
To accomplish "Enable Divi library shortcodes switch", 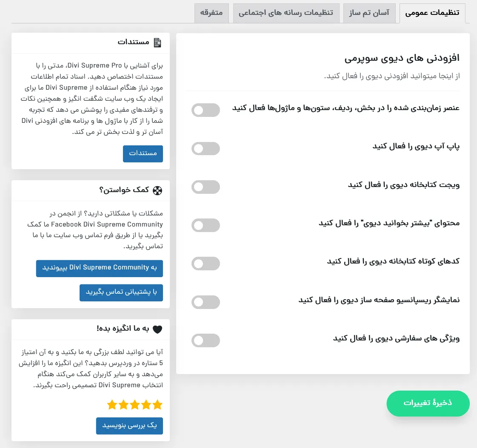I will (x=206, y=264).
